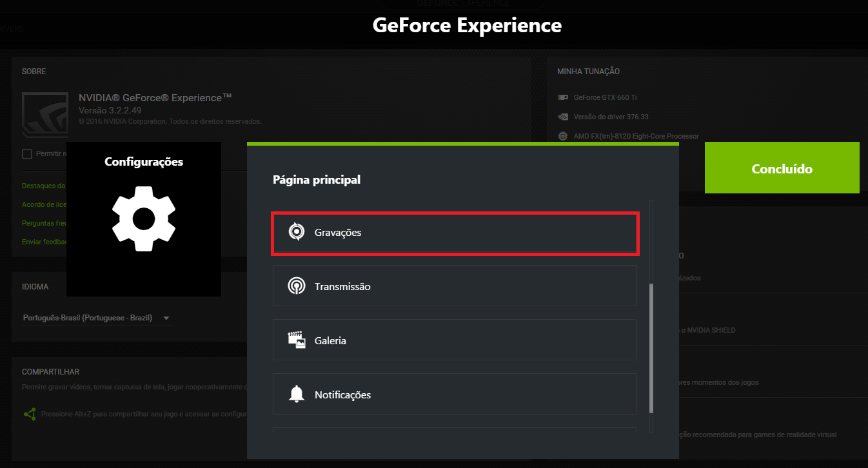868x468 pixels.
Task: Click the Gravações recording icon
Action: point(297,232)
